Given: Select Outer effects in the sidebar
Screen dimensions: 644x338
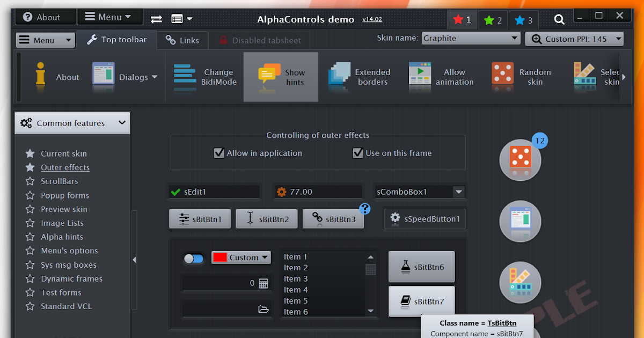Looking at the screenshot, I should tap(65, 167).
